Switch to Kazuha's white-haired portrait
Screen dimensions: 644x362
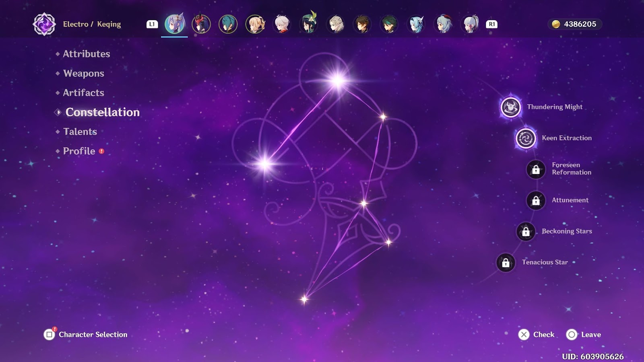[x=282, y=24]
